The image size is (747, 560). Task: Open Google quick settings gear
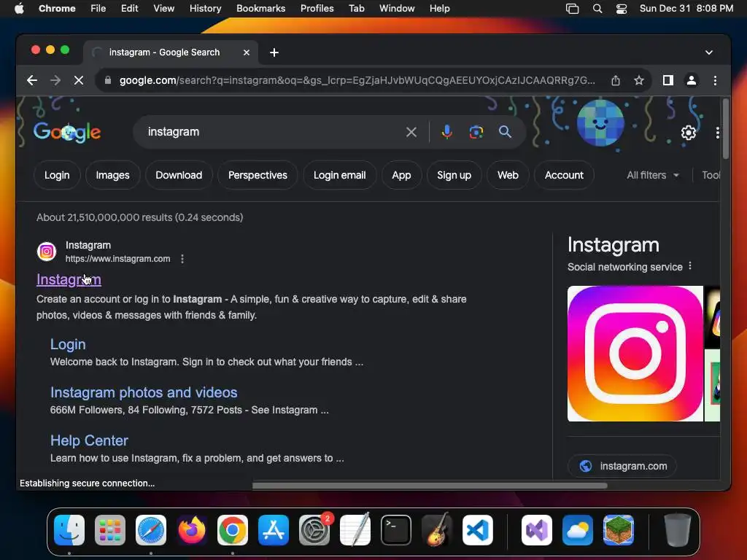click(688, 133)
